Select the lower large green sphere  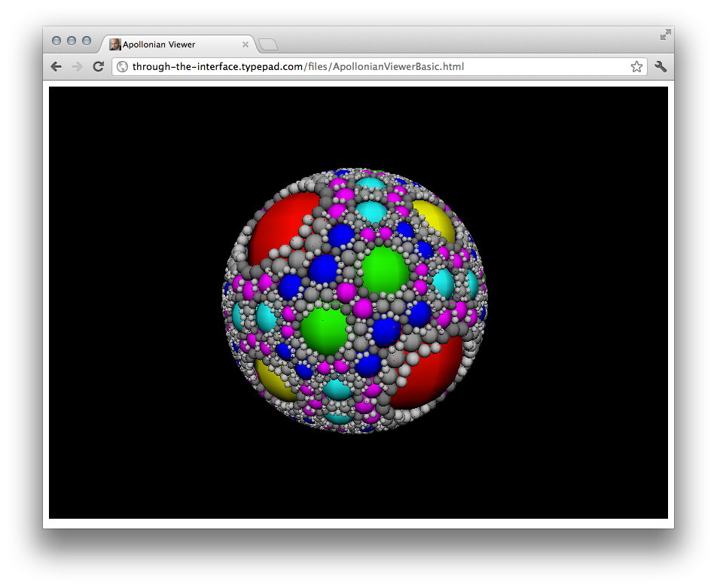(324, 330)
